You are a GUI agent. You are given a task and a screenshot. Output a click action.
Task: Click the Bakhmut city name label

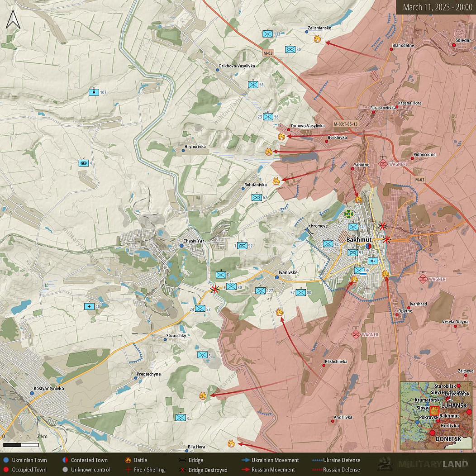coord(358,239)
